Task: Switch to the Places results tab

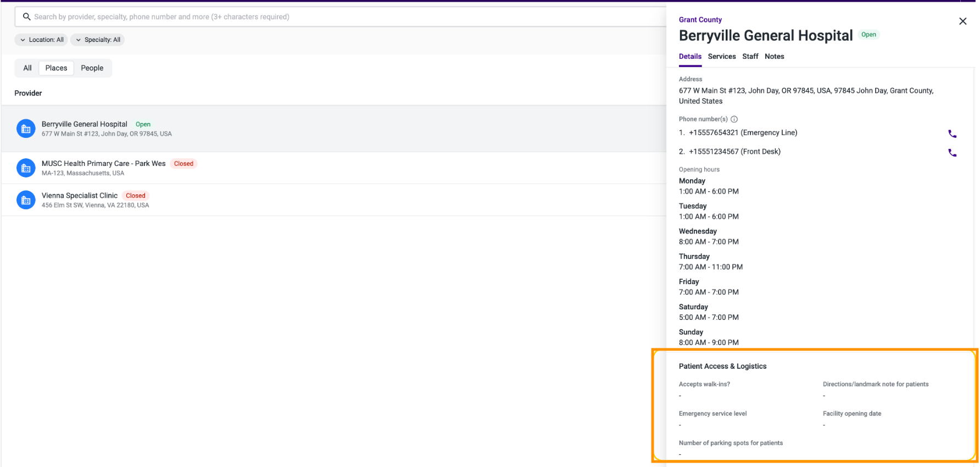Action: point(56,68)
